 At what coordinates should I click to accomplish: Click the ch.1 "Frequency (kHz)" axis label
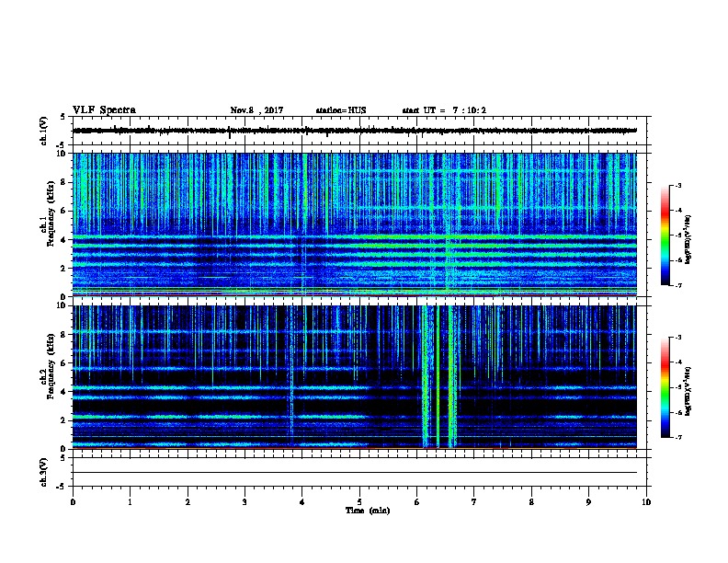tap(51, 214)
